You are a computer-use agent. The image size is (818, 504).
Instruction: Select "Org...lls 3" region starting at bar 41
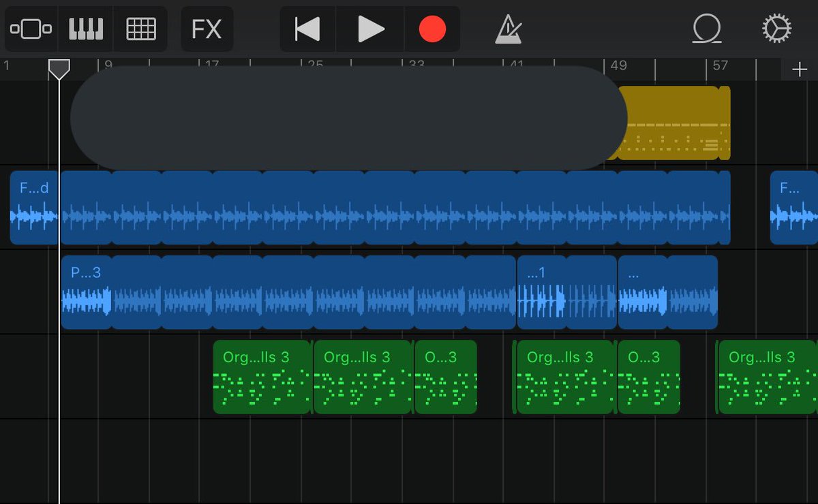click(x=566, y=377)
